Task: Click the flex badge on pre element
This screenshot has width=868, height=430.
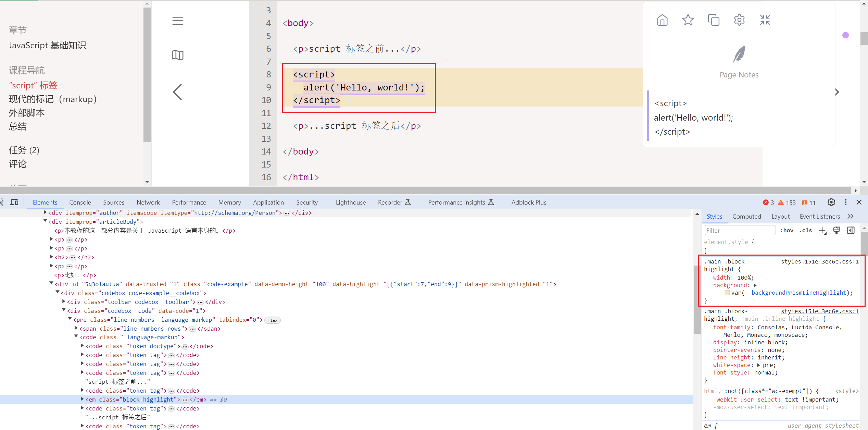Action: coord(273,320)
